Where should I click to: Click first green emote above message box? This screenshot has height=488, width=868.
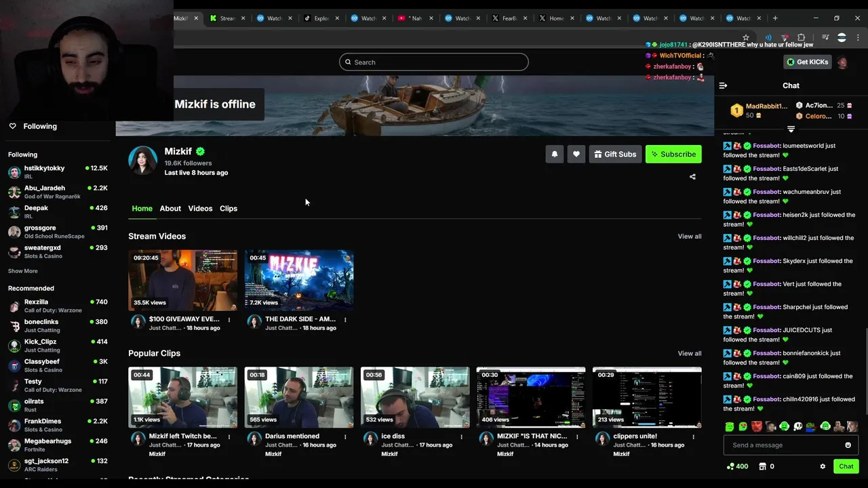pos(730,426)
